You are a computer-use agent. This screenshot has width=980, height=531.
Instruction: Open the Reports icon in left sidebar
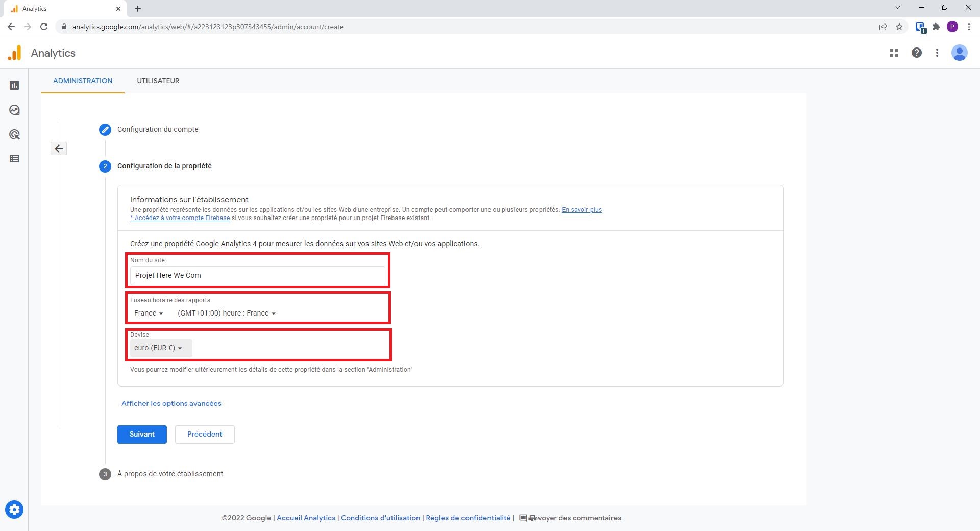click(x=14, y=85)
